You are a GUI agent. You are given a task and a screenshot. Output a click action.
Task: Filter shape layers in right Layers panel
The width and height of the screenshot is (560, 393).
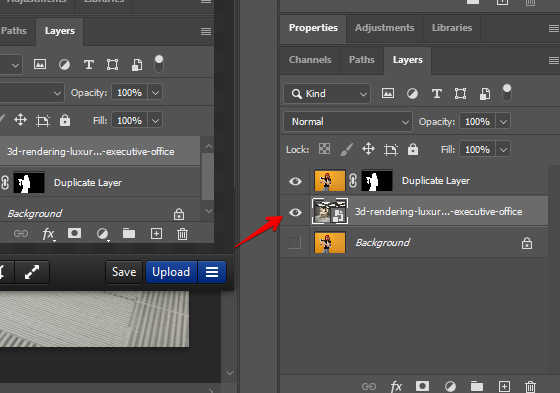460,94
